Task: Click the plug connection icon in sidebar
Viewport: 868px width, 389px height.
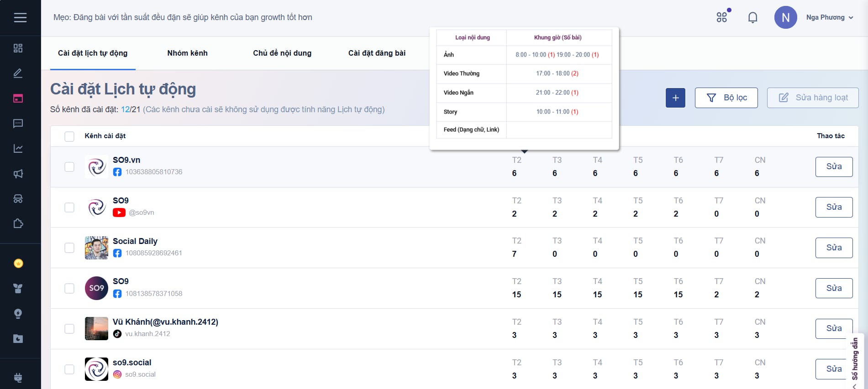Action: click(x=18, y=378)
